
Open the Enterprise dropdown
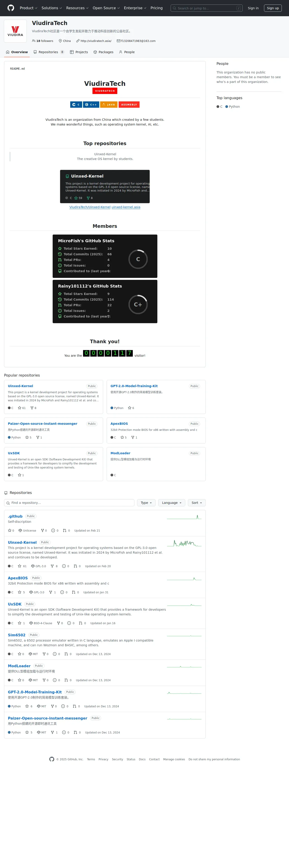tap(135, 8)
